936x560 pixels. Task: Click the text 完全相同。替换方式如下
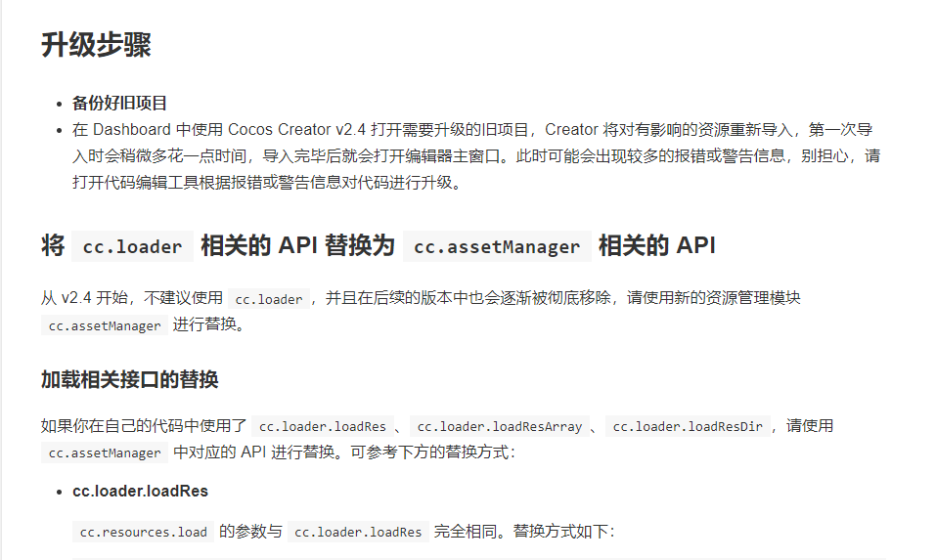pos(524,532)
